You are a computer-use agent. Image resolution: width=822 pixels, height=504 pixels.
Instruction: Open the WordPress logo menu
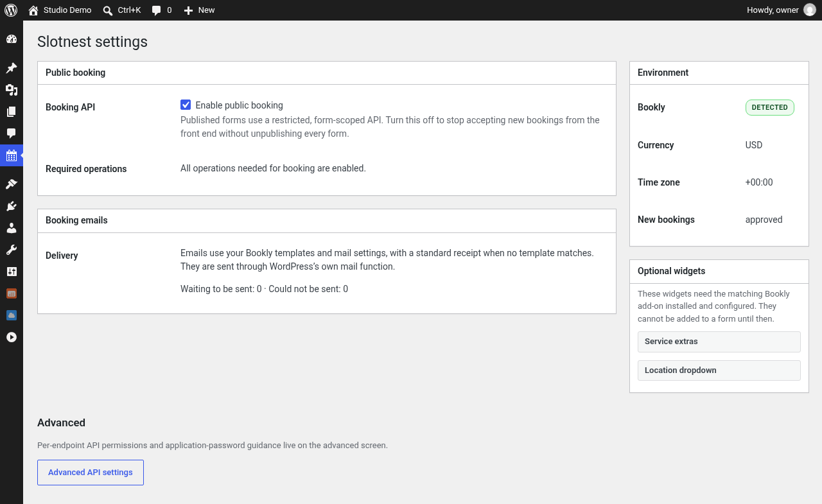(11, 10)
